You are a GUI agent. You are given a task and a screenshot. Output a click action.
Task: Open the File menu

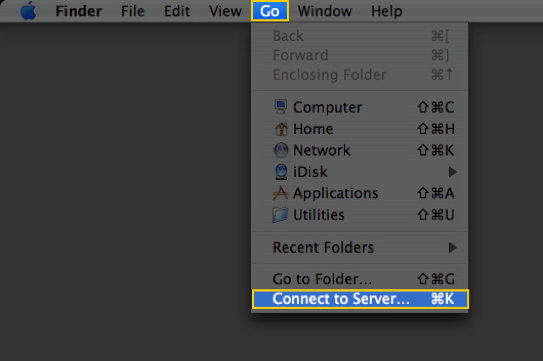pos(133,11)
